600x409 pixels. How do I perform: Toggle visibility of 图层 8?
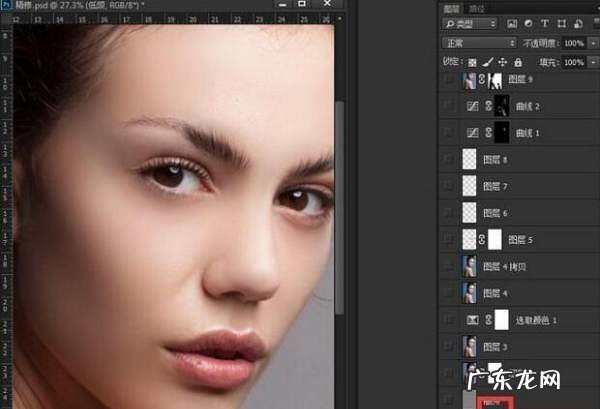point(448,159)
